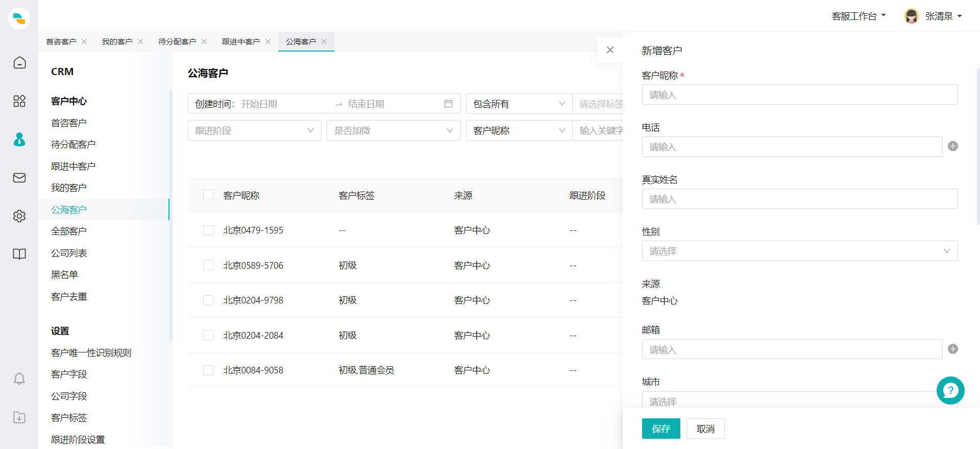
Task: Check the row 北京0204-9798
Action: 208,300
